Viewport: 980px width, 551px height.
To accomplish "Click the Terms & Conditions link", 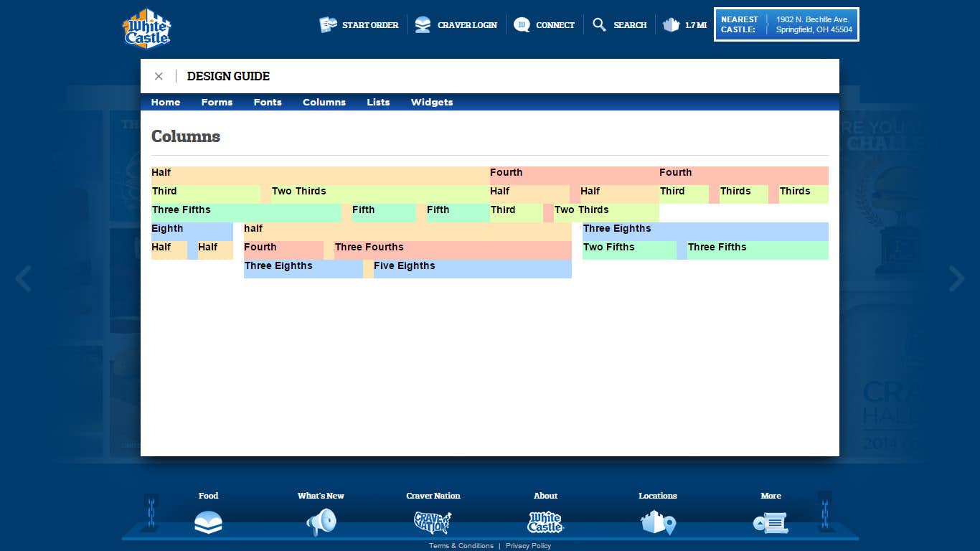I will (461, 546).
